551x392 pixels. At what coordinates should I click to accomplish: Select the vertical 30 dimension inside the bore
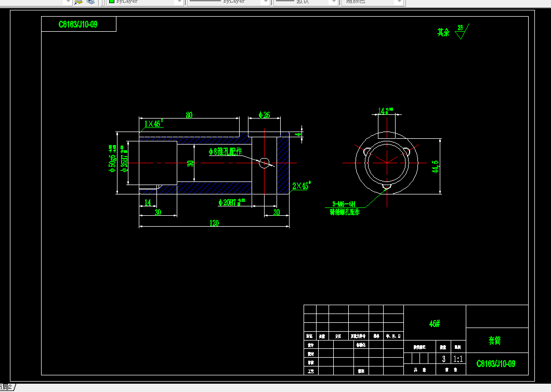point(190,163)
